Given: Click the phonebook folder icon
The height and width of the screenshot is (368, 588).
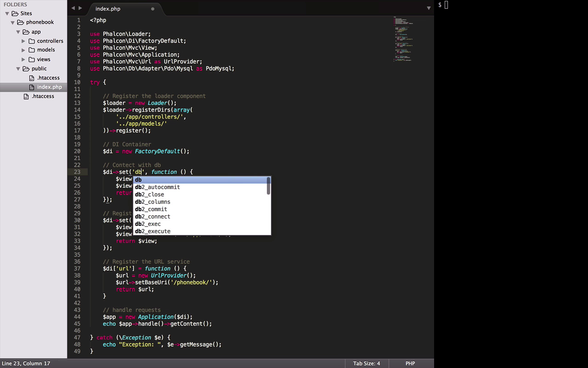Looking at the screenshot, I should click(21, 22).
